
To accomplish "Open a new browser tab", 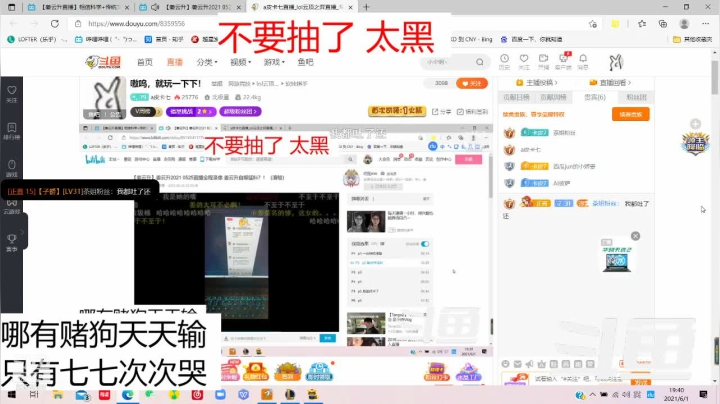I will point(366,7).
